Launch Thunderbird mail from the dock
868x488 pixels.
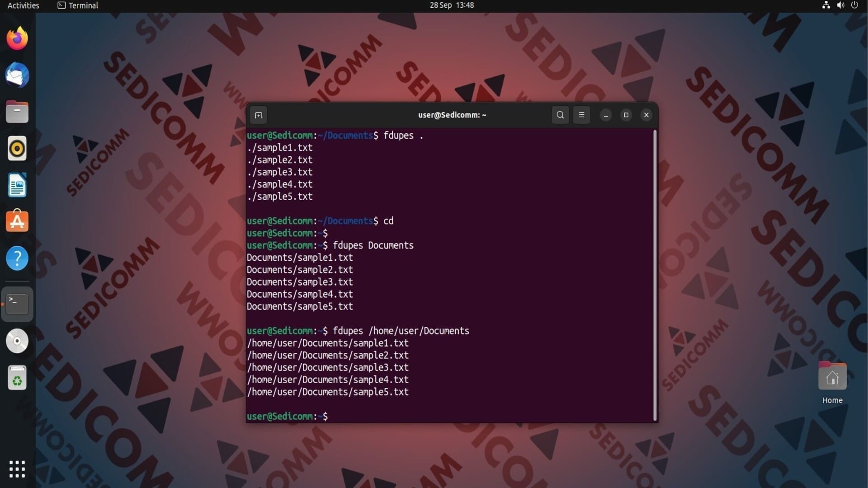17,75
